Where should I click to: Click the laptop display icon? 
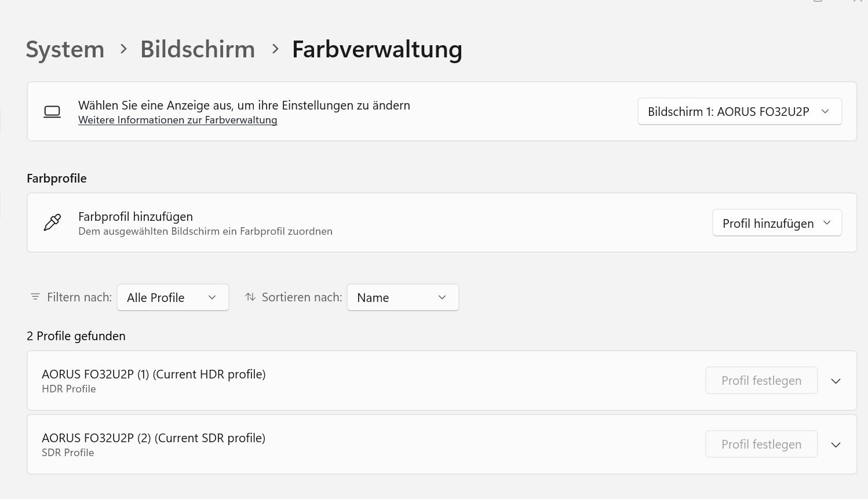point(52,112)
